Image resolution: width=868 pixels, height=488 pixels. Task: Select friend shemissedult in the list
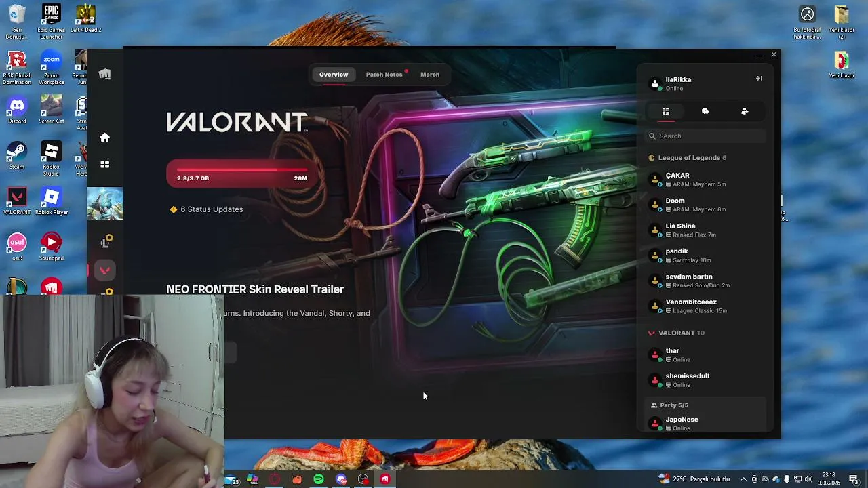point(705,380)
